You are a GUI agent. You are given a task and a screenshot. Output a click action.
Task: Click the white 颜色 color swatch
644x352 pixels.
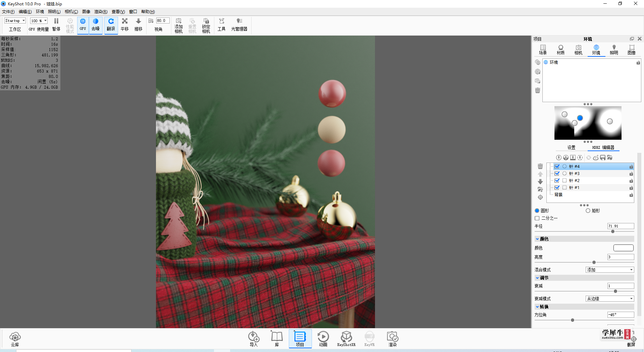tap(624, 248)
